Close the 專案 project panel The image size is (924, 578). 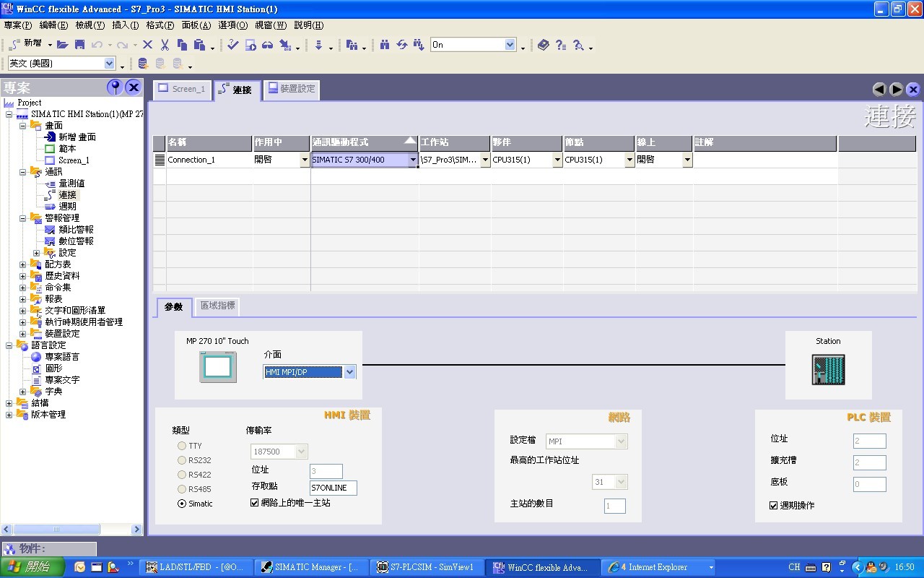[x=134, y=87]
